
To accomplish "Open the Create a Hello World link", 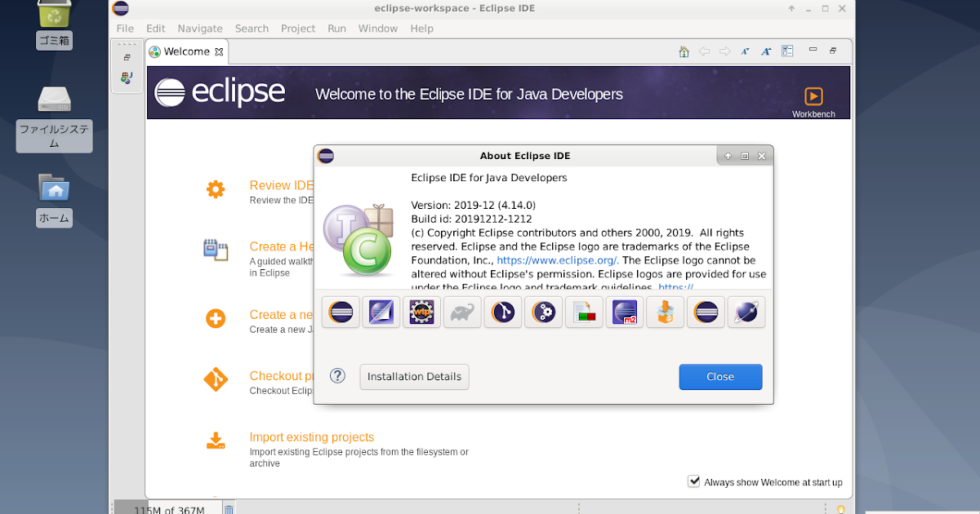I will [282, 246].
